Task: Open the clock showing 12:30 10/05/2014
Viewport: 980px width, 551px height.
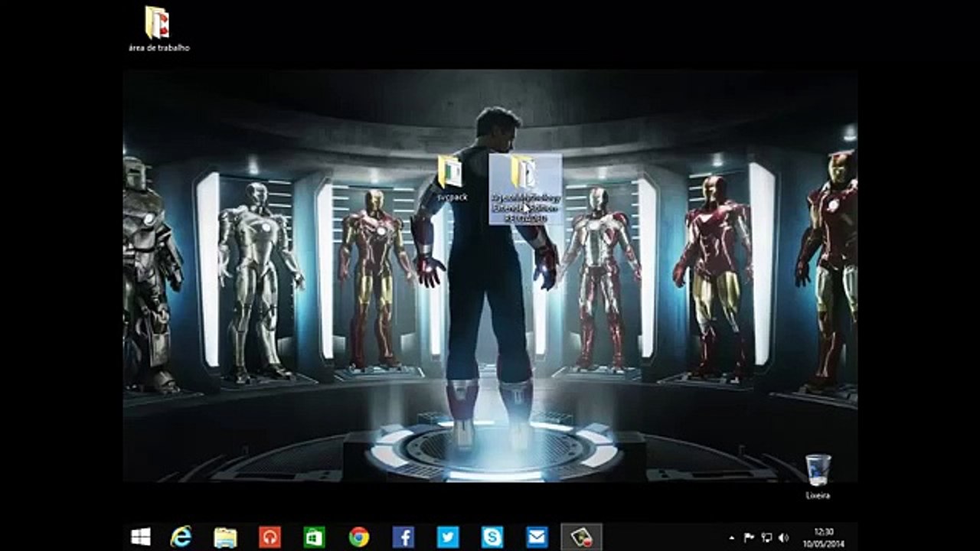Action: pos(825,537)
